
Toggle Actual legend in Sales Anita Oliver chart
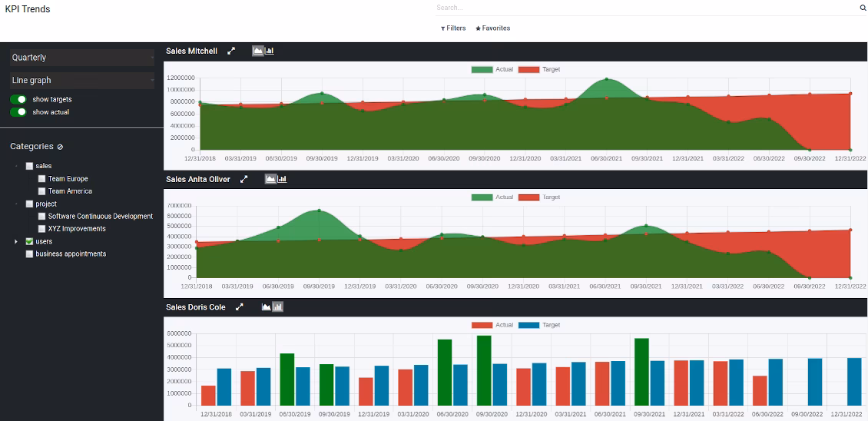tap(492, 197)
